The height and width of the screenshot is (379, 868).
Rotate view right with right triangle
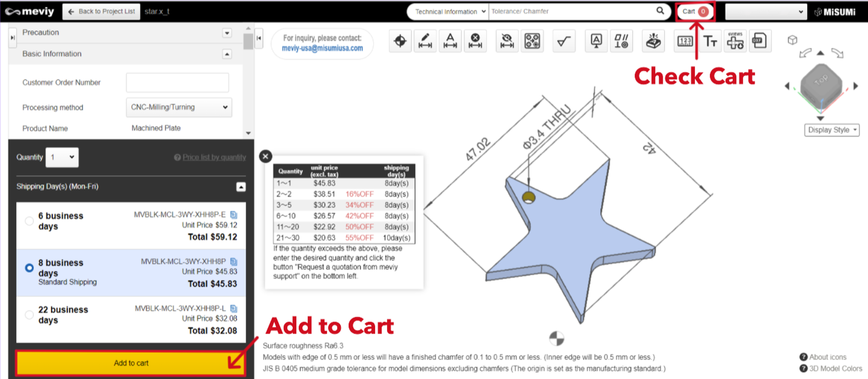coord(856,86)
